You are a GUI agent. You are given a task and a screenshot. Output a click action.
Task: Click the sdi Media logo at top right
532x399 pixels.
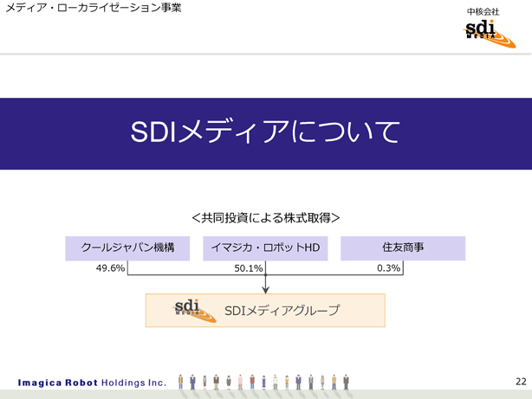point(490,34)
